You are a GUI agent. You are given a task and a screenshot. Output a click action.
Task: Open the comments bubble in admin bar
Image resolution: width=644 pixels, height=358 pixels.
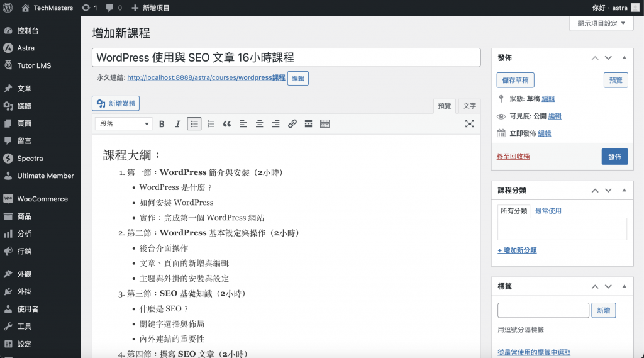click(114, 8)
